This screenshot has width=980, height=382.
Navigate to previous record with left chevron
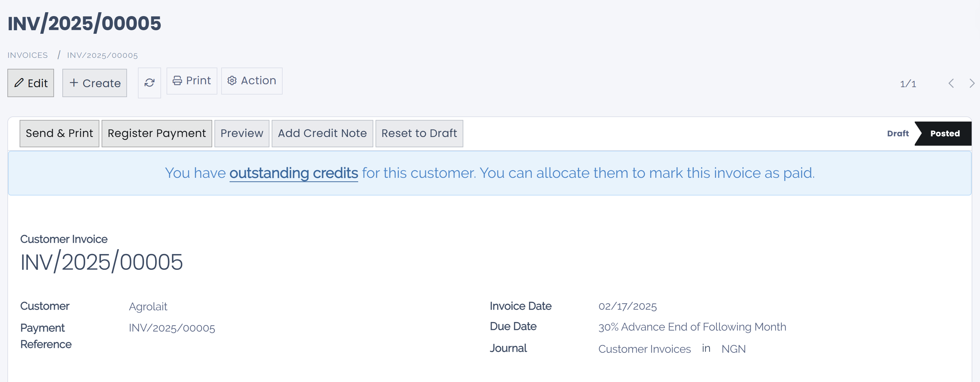(951, 83)
